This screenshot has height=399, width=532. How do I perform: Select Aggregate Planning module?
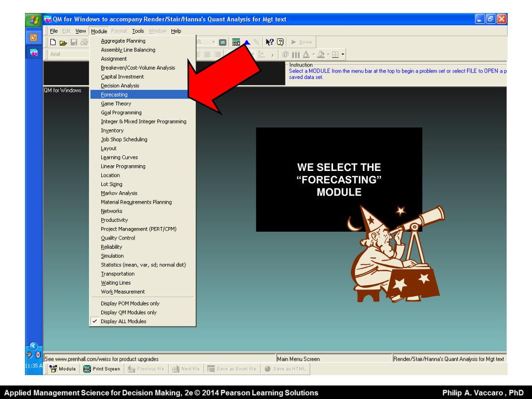123,41
